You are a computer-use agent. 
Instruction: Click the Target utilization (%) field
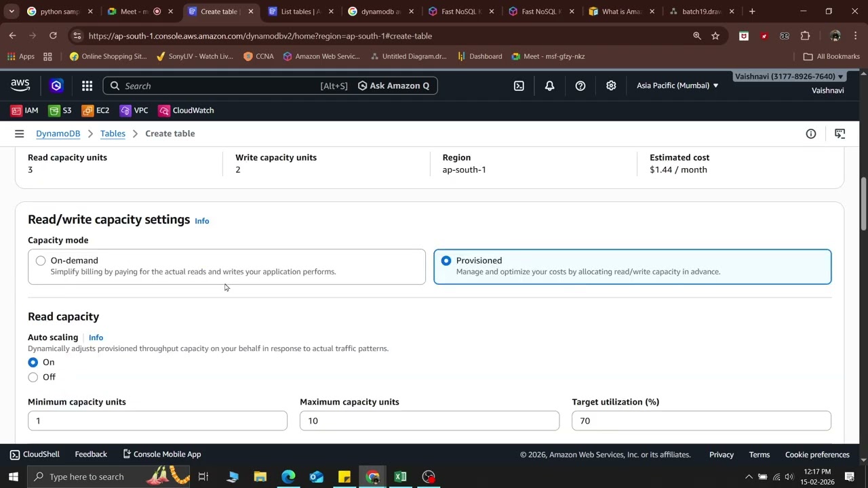coord(701,421)
